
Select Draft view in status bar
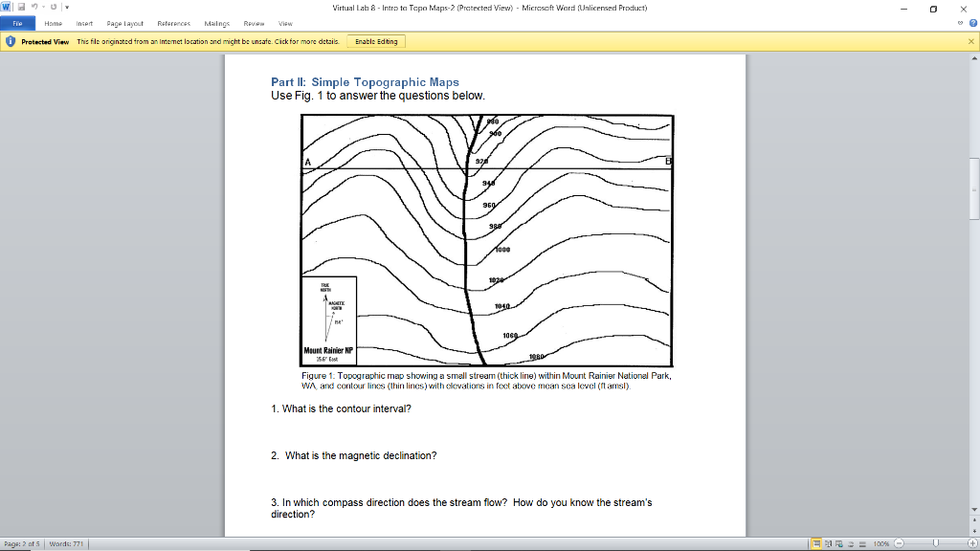pyautogui.click(x=863, y=542)
